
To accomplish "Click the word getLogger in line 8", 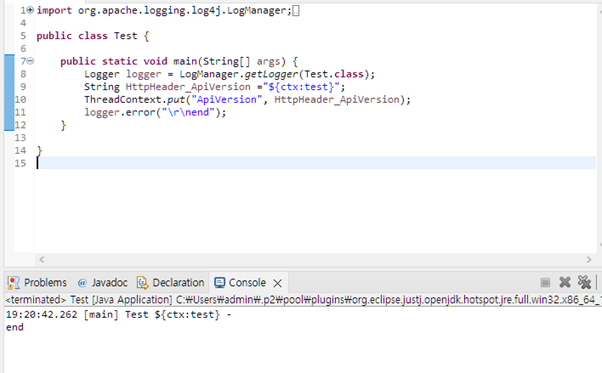I will coord(271,74).
